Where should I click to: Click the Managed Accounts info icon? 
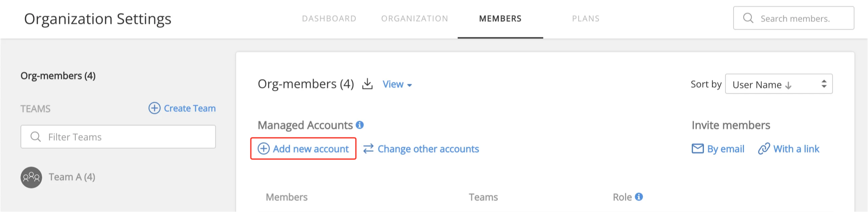point(360,125)
